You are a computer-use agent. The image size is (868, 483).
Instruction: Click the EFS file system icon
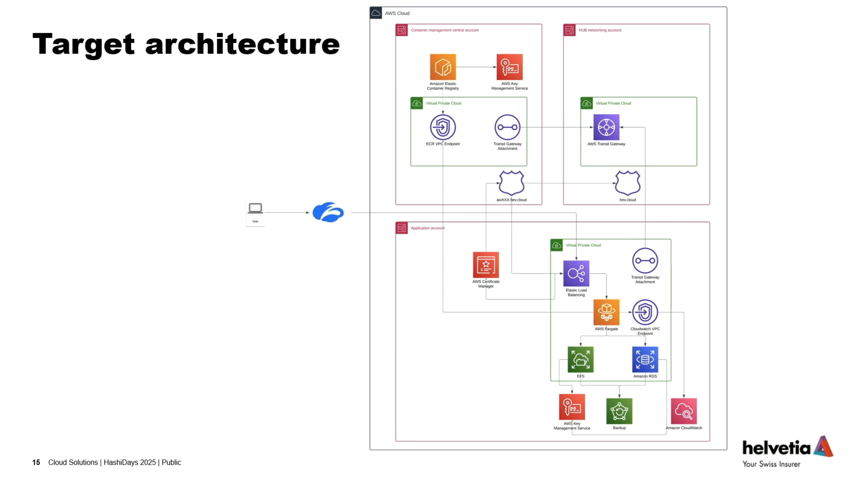(580, 359)
